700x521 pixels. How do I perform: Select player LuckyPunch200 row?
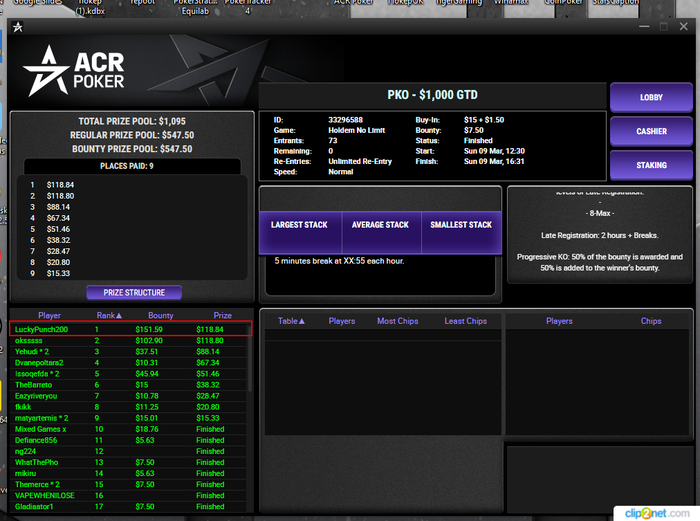coord(130,329)
